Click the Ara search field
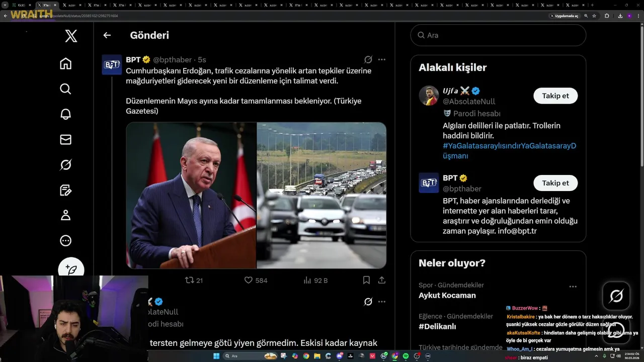Image resolution: width=644 pixels, height=362 pixels. [498, 35]
